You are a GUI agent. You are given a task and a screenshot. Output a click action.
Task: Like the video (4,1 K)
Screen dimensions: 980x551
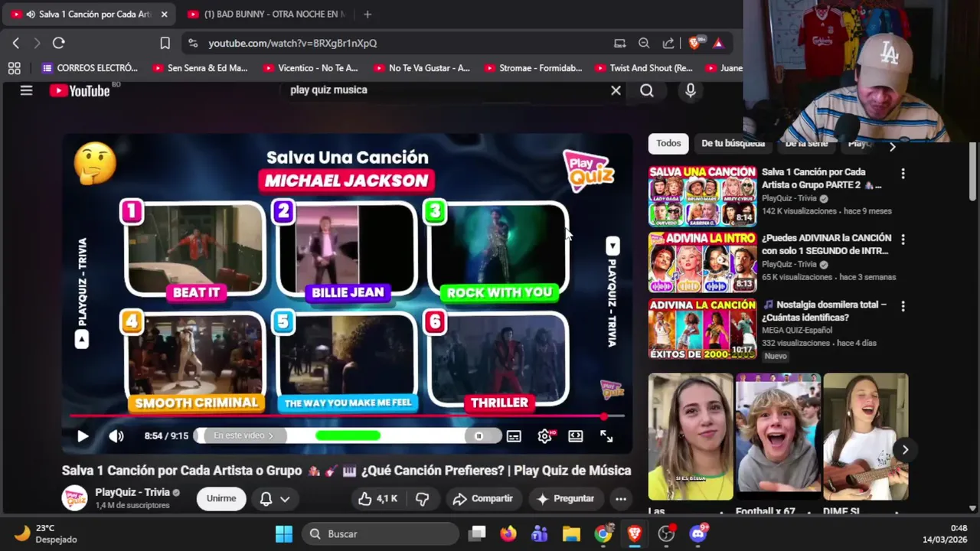point(378,499)
